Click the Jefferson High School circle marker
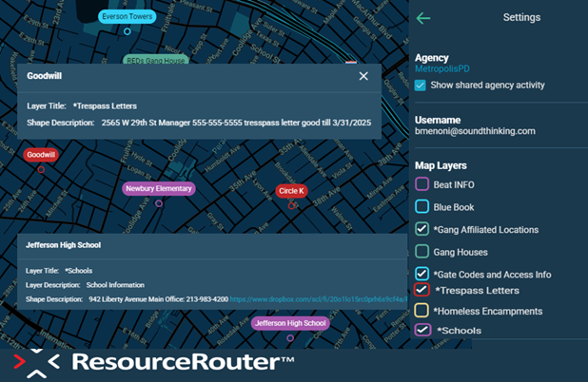Screen dimensions: 588x382 (290, 337)
